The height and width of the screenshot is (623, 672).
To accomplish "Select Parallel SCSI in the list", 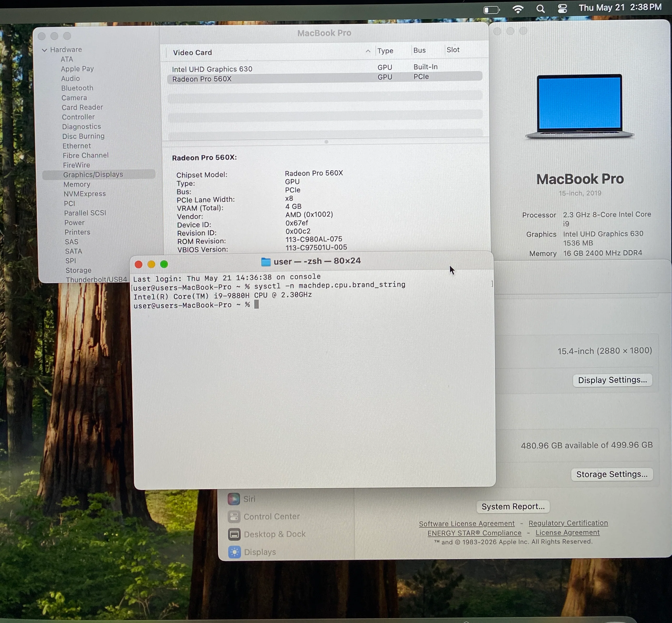I will point(85,213).
